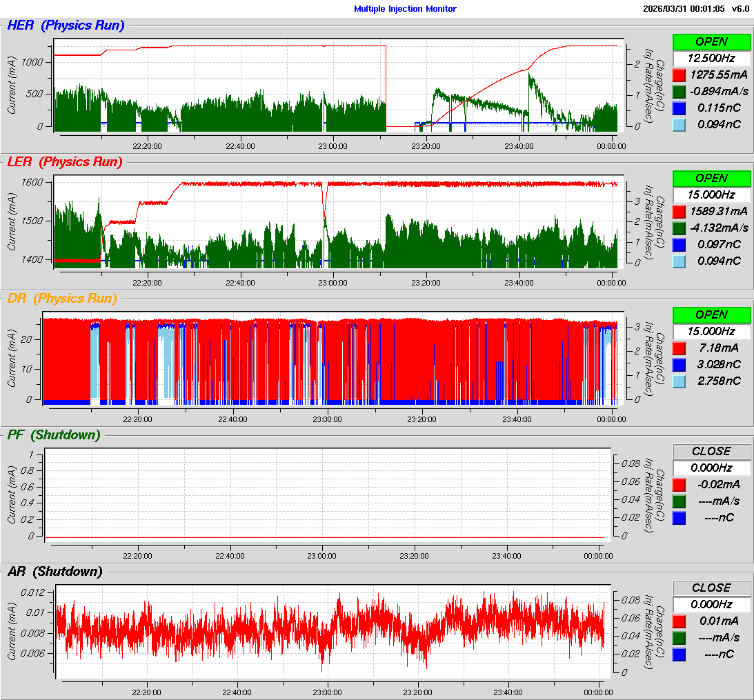Click the PF CLOSE status button
The height and width of the screenshot is (700, 754).
(x=711, y=451)
